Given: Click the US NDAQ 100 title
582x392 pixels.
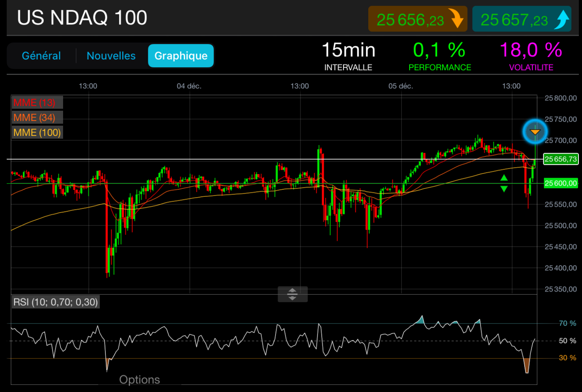Looking at the screenshot, I should [x=82, y=18].
